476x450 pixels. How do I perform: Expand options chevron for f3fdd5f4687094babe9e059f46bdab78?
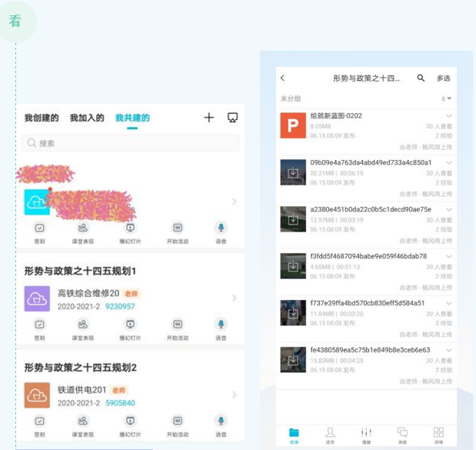coord(449,256)
